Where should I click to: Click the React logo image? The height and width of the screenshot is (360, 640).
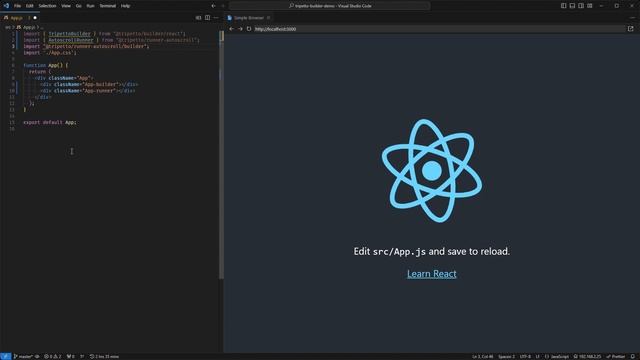tap(432, 171)
